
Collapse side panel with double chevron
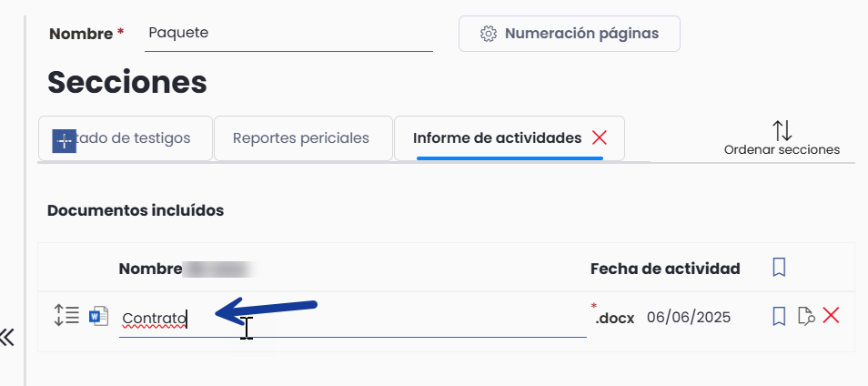[6, 337]
